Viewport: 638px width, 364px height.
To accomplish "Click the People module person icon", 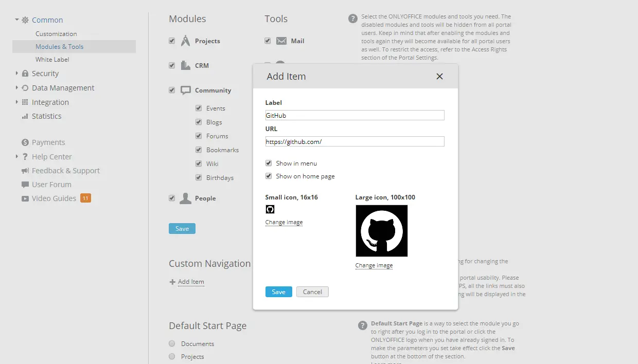I will (185, 198).
